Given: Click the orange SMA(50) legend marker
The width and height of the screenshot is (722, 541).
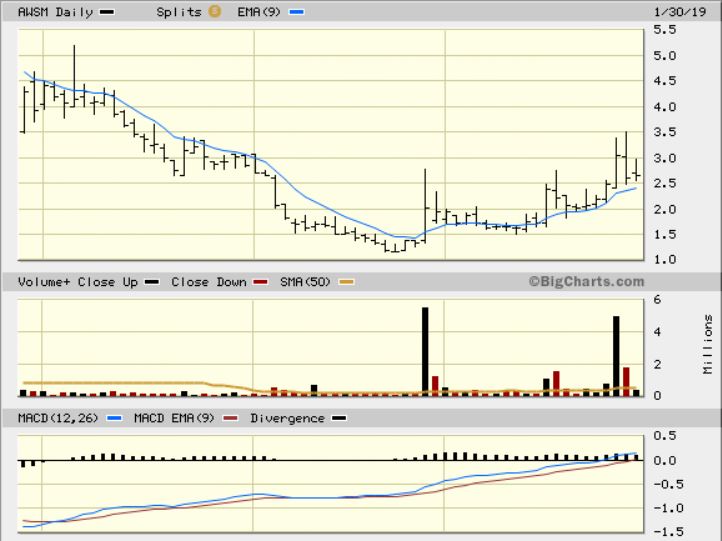Looking at the screenshot, I should coord(347,282).
